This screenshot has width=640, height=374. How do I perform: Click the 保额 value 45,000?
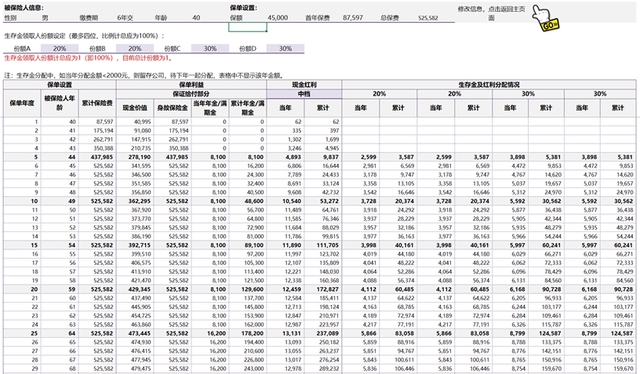tap(278, 18)
